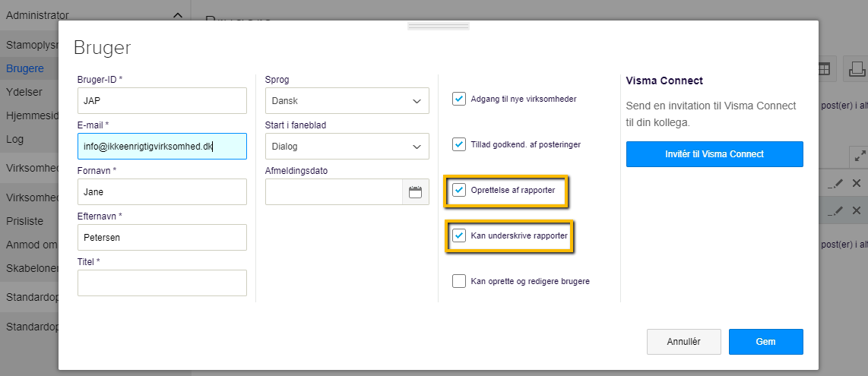868x376 pixels.
Task: Open Ydelser in the sidebar menu
Action: coord(24,92)
